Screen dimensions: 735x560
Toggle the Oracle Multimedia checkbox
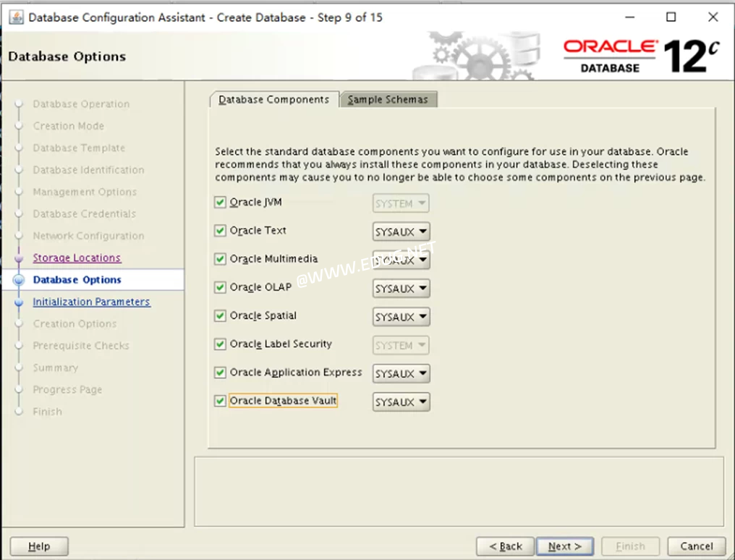click(220, 259)
